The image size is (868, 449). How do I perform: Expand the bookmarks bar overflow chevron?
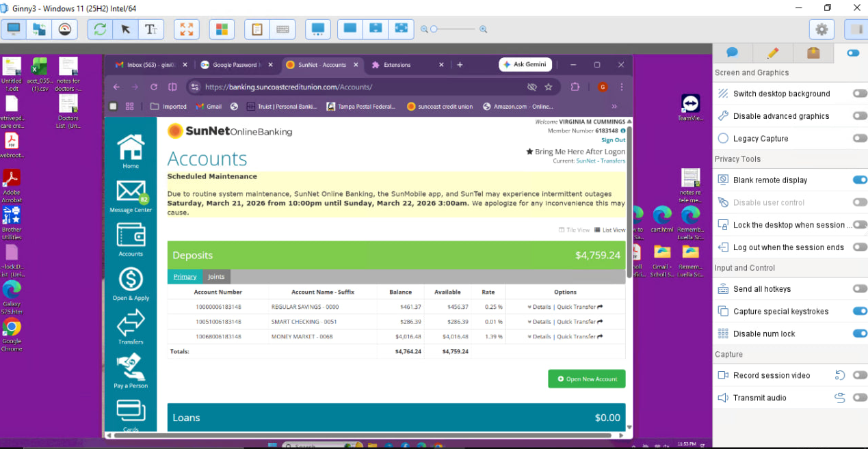(x=614, y=107)
